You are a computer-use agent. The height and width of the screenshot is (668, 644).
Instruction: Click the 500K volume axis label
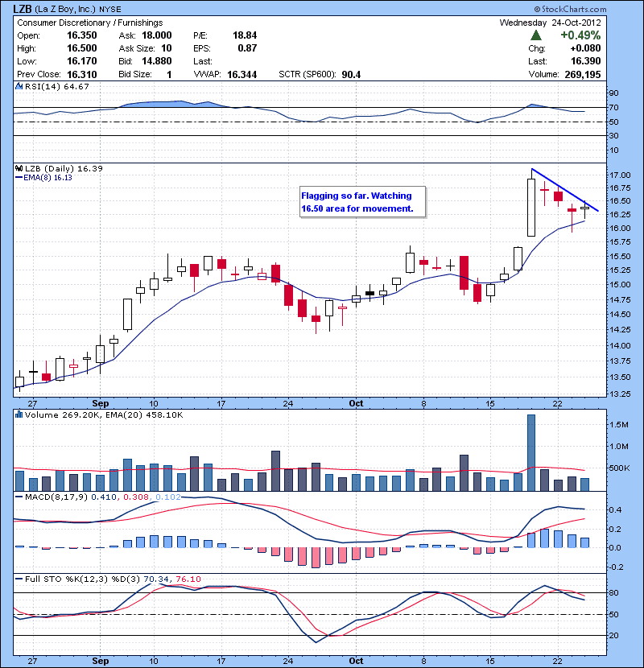pos(619,468)
